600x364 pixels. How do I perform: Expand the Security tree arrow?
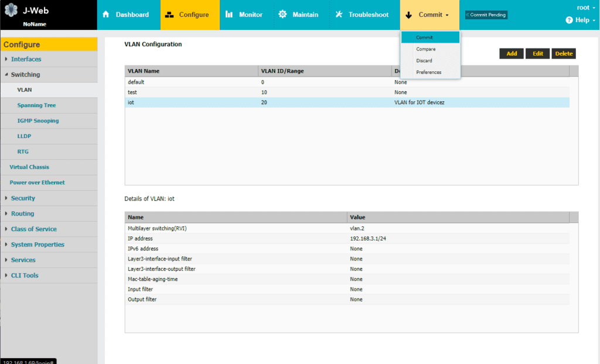(6, 198)
